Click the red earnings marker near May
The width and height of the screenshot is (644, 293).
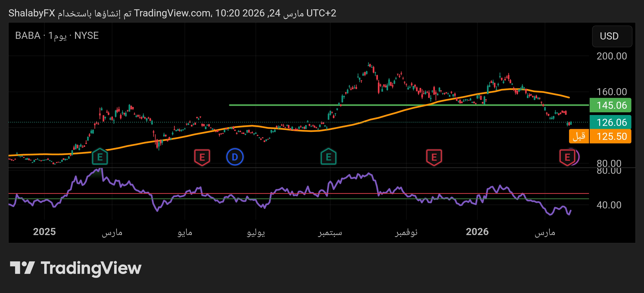tap(202, 157)
